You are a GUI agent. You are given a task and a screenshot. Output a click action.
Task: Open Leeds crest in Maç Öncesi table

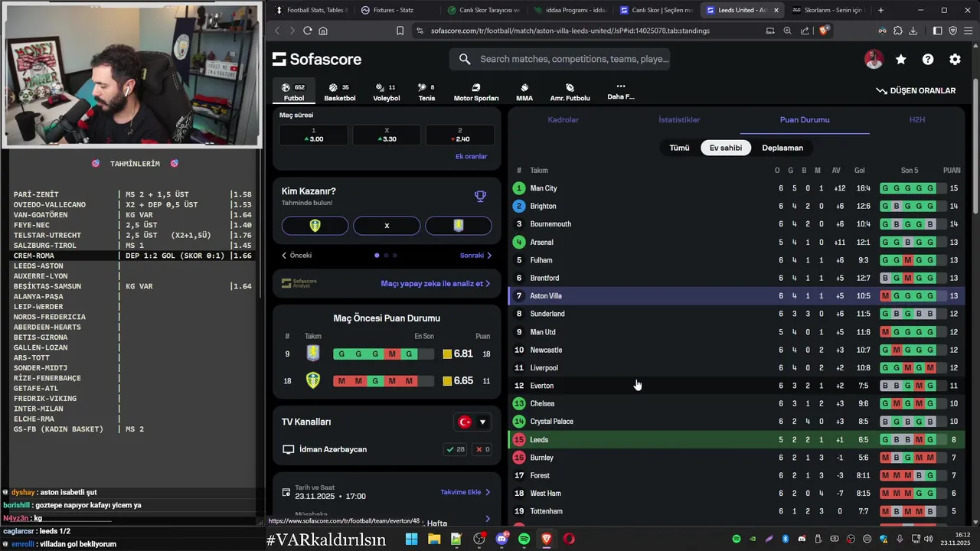[312, 380]
